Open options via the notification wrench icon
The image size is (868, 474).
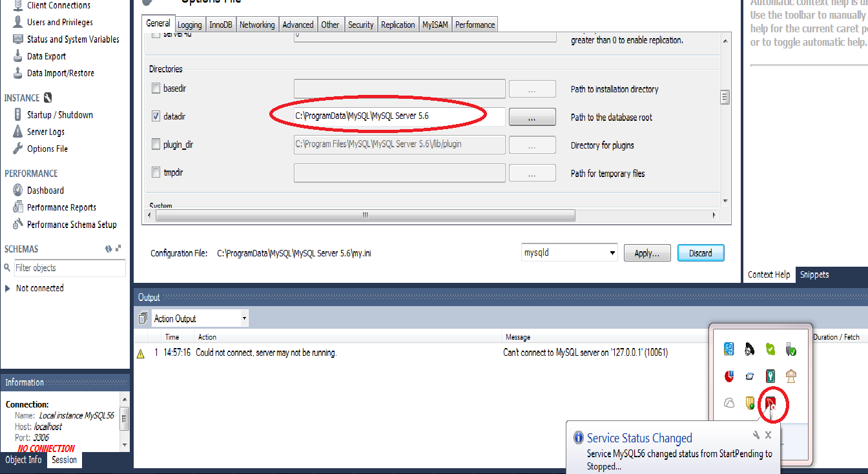756,435
